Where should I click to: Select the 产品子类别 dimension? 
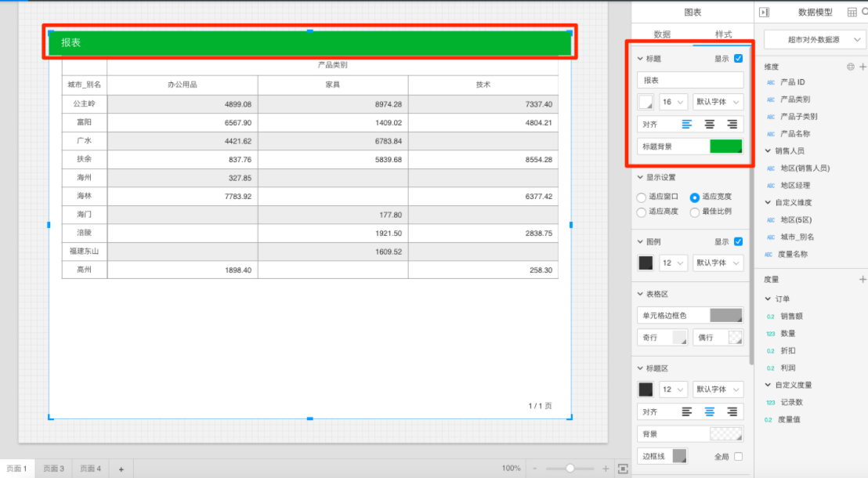(x=798, y=117)
